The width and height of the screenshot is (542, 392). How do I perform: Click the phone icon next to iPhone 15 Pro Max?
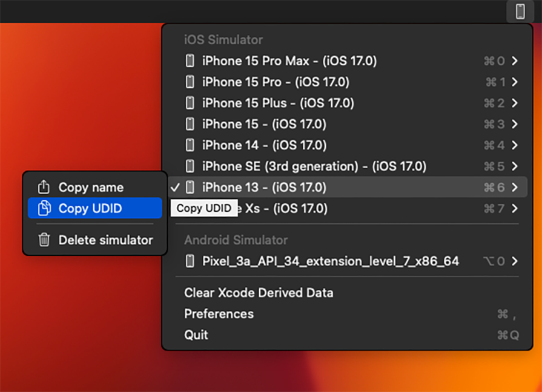[x=191, y=60]
